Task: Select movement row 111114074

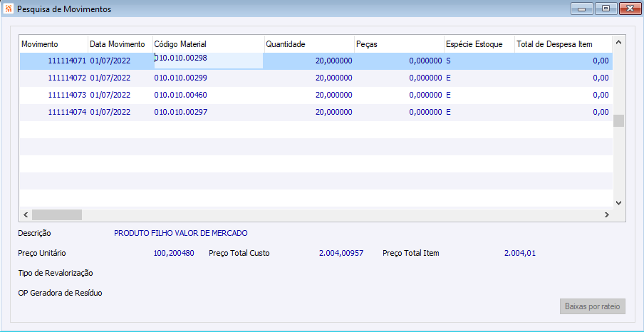Action: click(x=316, y=112)
